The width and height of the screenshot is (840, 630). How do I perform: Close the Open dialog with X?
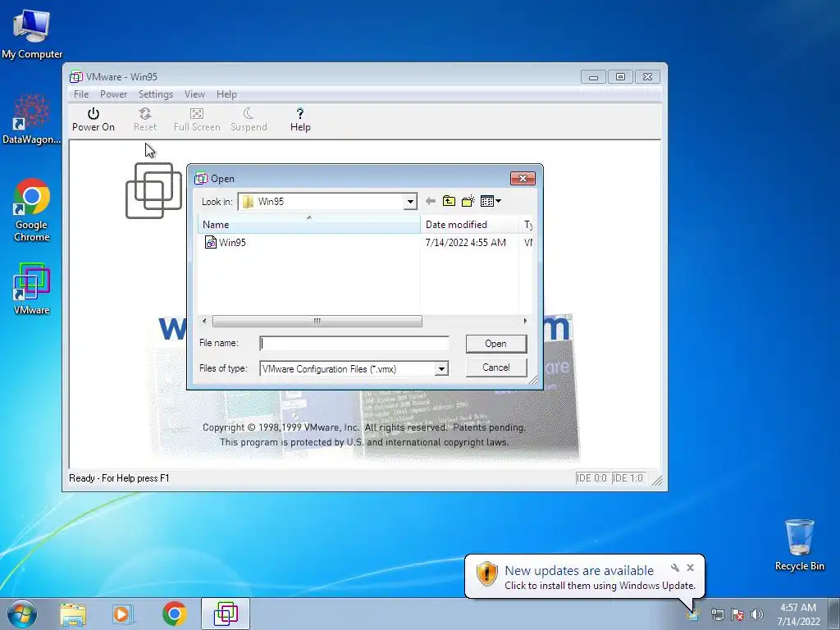(523, 178)
